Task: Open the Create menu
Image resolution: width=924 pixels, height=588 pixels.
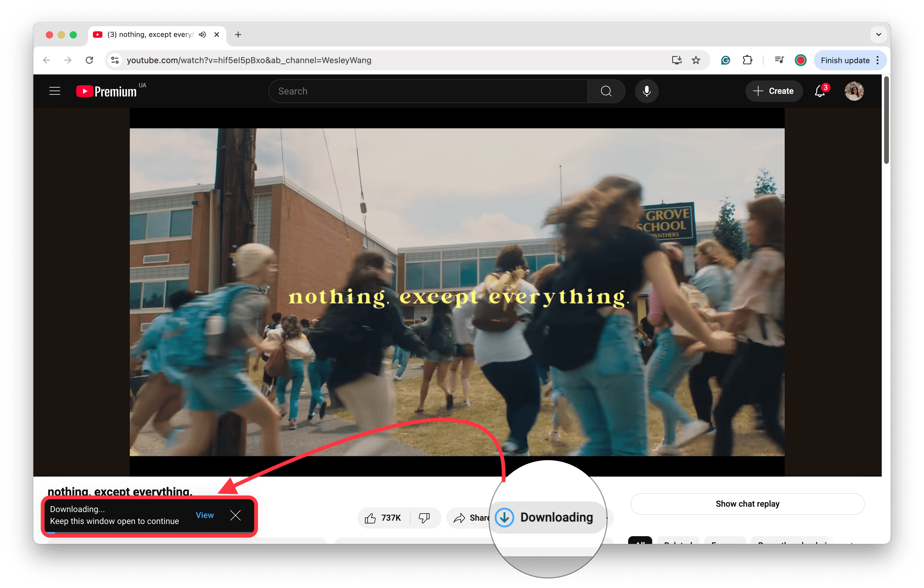Action: [774, 91]
